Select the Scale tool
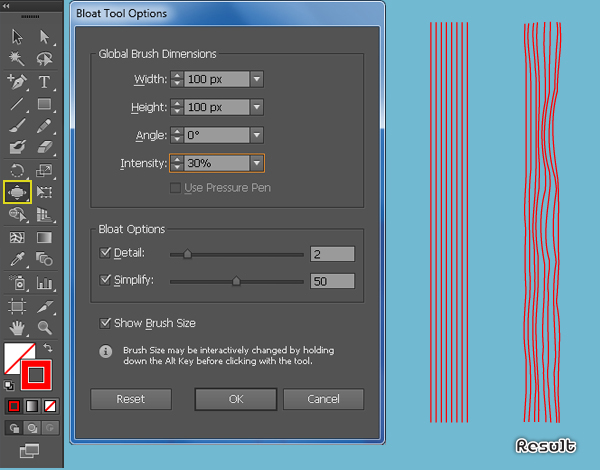The width and height of the screenshot is (600, 470). (x=44, y=170)
